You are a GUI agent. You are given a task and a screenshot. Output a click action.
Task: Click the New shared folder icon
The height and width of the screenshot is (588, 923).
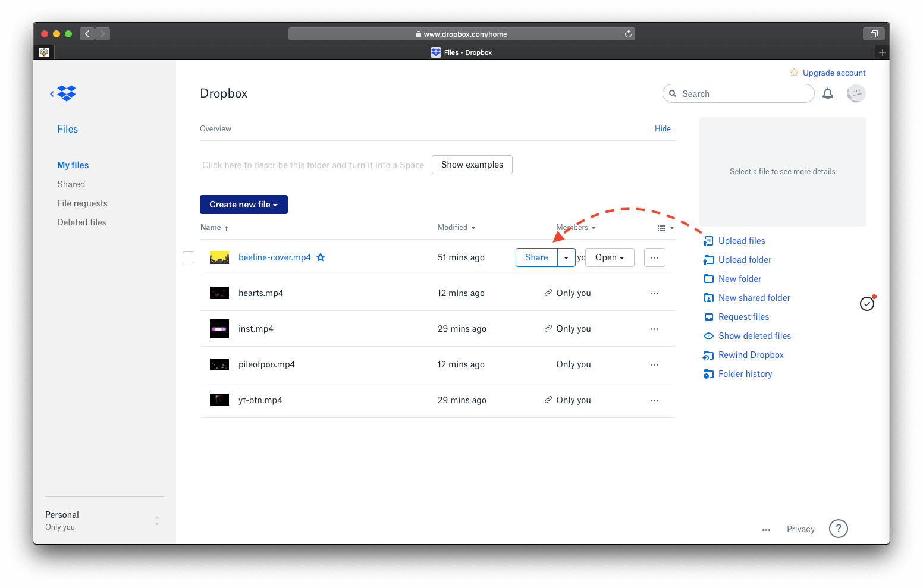point(708,298)
